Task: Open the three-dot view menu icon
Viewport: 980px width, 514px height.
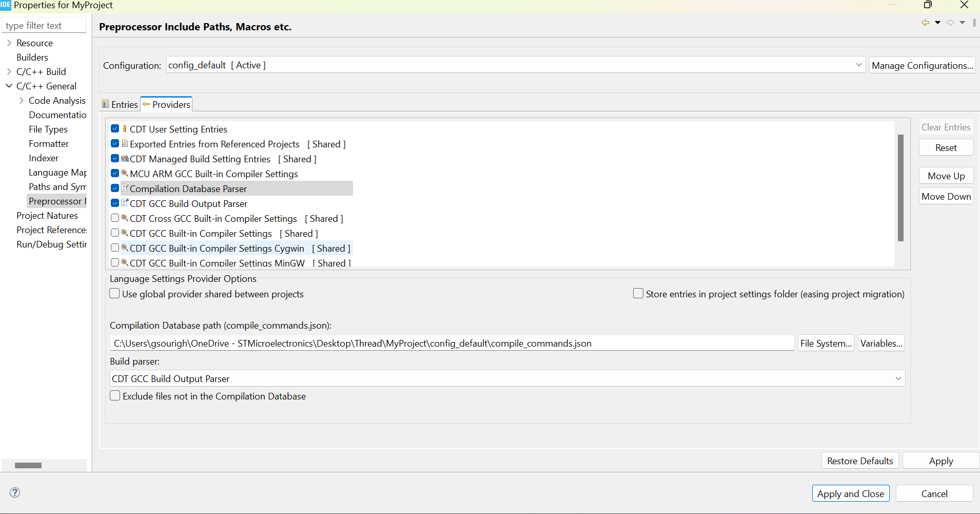Action: [974, 23]
